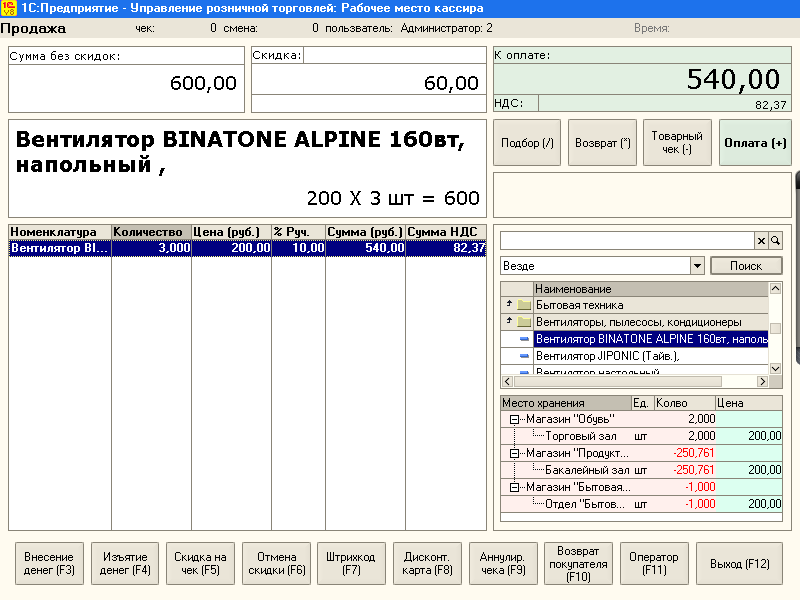The image size is (800, 600).
Task: Click Скидка на чек (F5) button
Action: (200, 564)
